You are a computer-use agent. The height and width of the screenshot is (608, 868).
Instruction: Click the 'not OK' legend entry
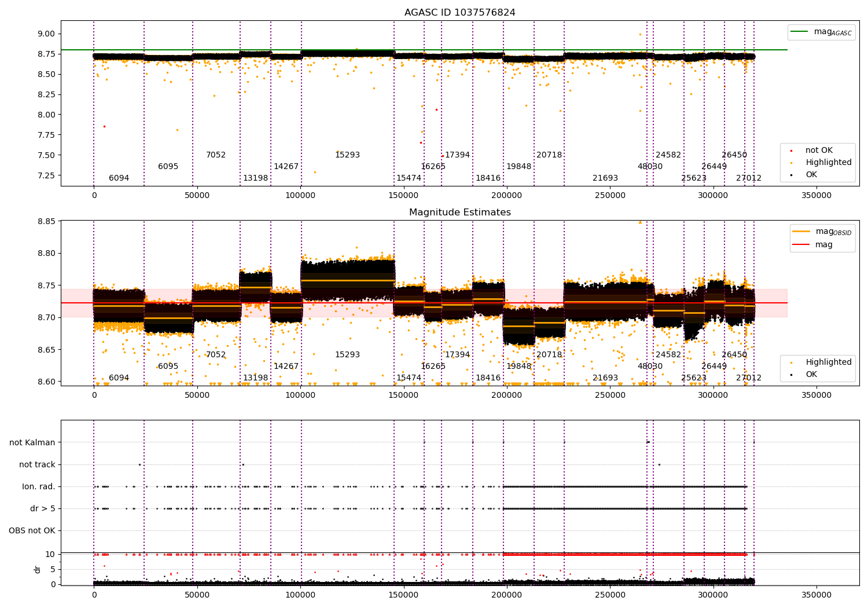(x=819, y=151)
